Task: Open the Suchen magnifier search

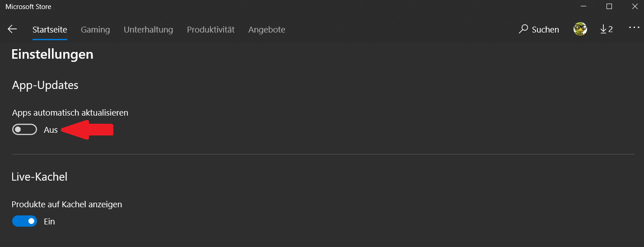Action: [x=539, y=29]
